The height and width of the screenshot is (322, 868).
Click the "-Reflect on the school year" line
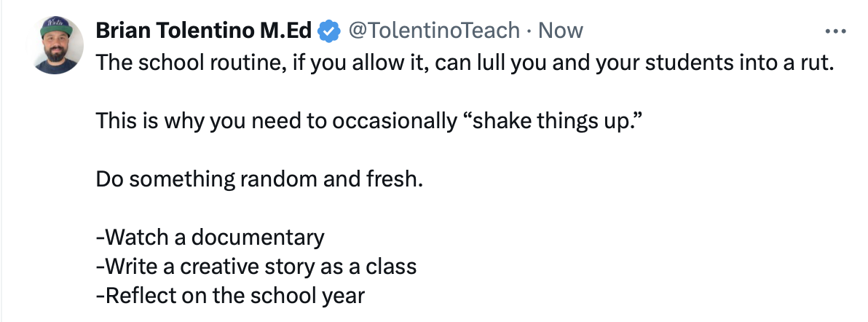point(229,296)
